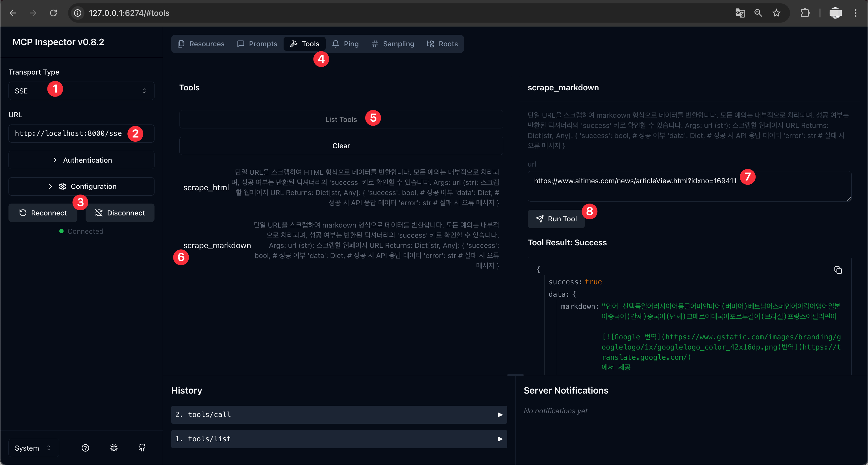Image resolution: width=868 pixels, height=465 pixels.
Task: Reload the page in the browser
Action: tap(53, 13)
